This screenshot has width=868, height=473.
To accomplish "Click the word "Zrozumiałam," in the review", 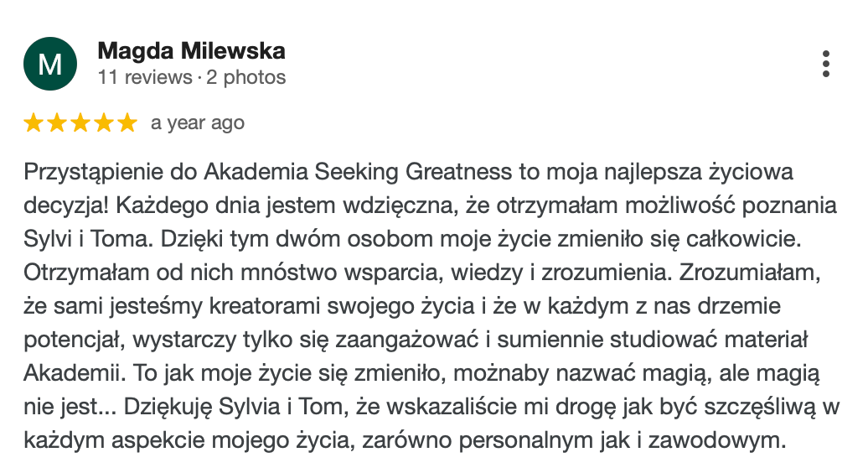I will pos(751,273).
